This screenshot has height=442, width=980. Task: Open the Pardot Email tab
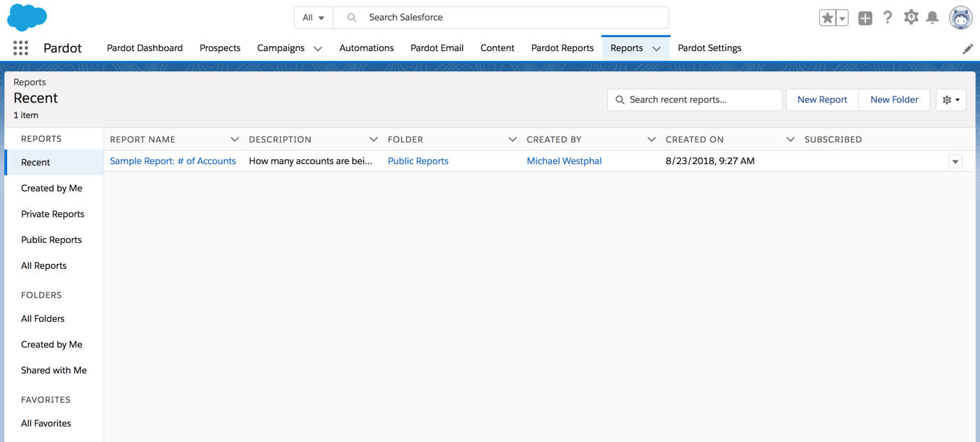437,48
